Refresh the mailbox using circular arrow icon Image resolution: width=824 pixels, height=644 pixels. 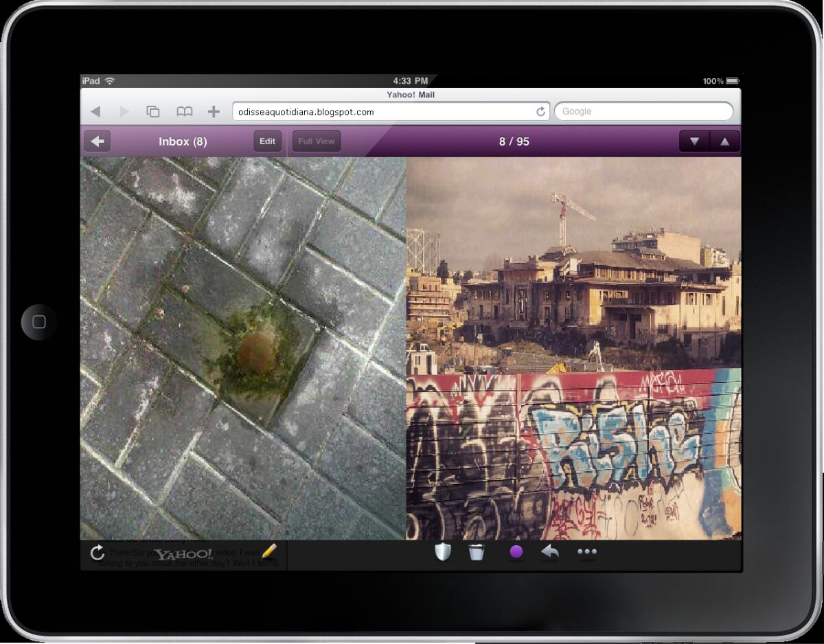point(98,553)
